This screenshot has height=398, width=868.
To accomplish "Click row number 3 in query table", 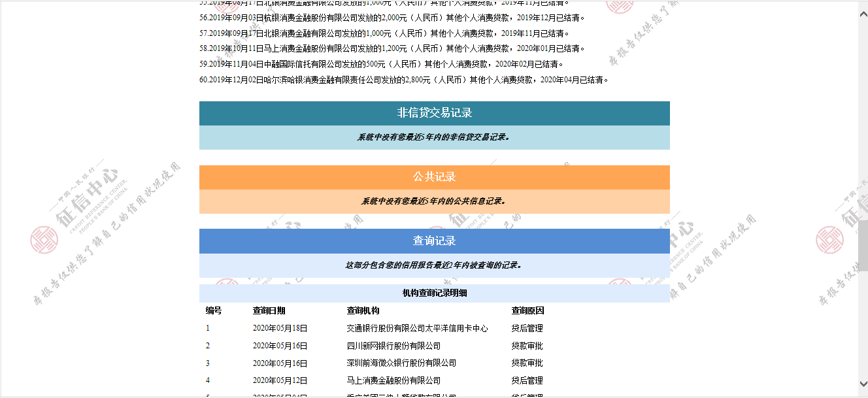I will pos(208,363).
